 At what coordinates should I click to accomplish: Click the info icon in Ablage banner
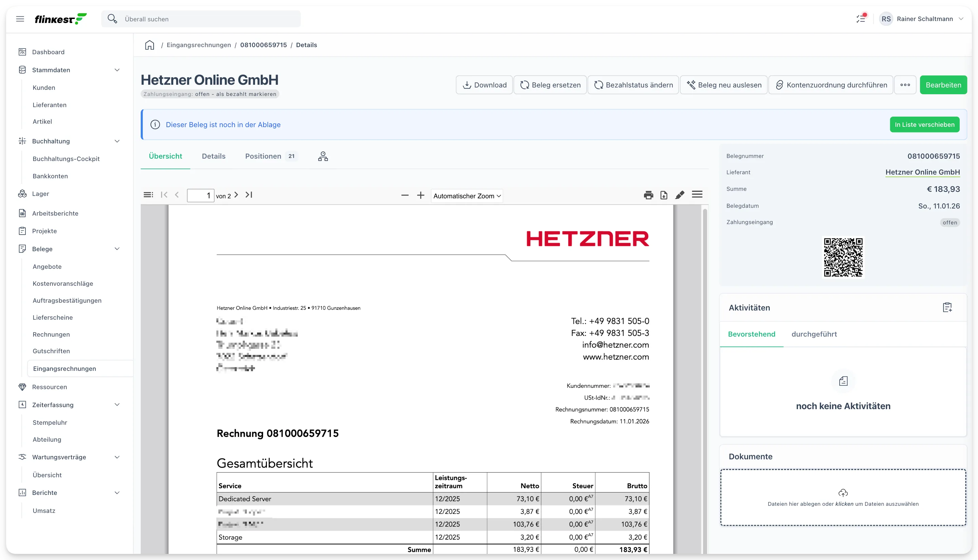pyautogui.click(x=155, y=125)
